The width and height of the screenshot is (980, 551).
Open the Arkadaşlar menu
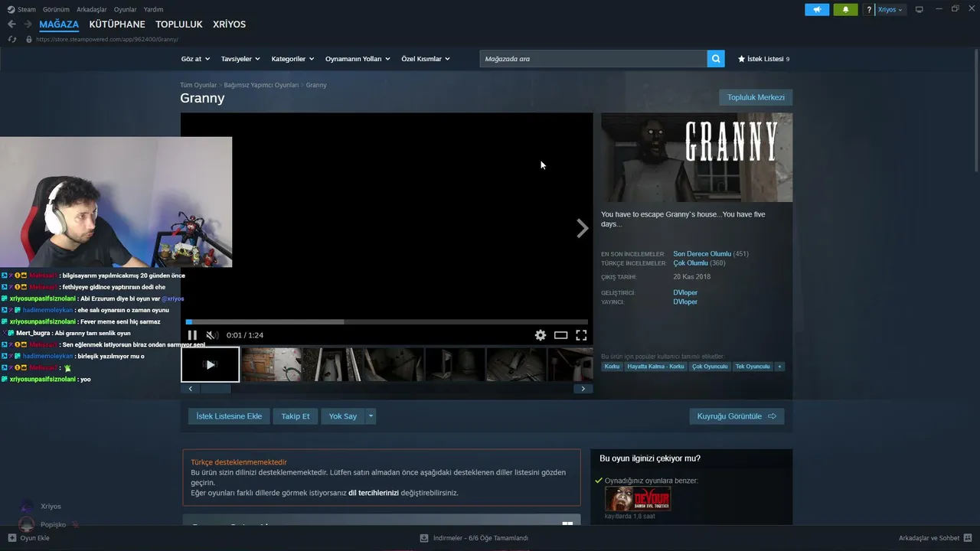[x=92, y=10]
